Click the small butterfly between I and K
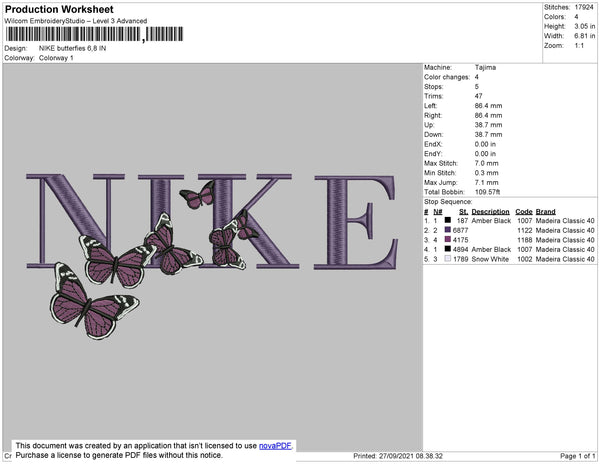The width and height of the screenshot is (600, 464). coord(198,195)
